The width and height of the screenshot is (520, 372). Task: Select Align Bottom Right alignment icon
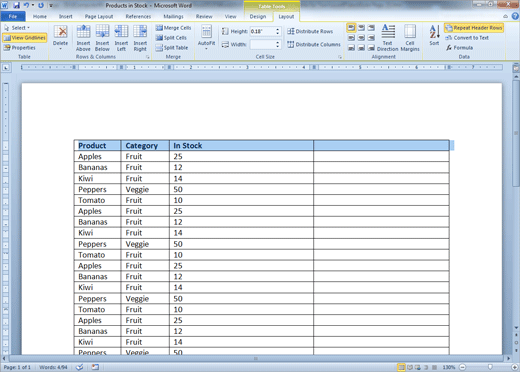(371, 48)
